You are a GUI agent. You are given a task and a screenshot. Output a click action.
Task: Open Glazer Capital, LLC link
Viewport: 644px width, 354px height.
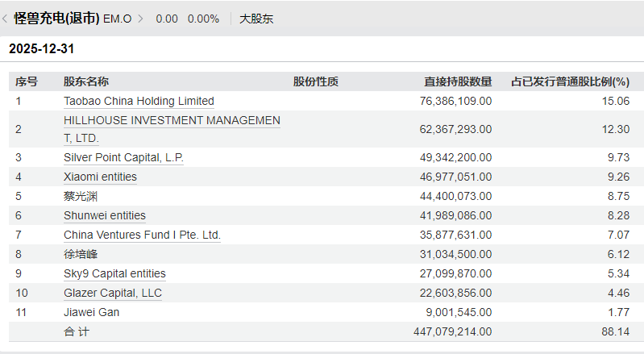click(113, 293)
